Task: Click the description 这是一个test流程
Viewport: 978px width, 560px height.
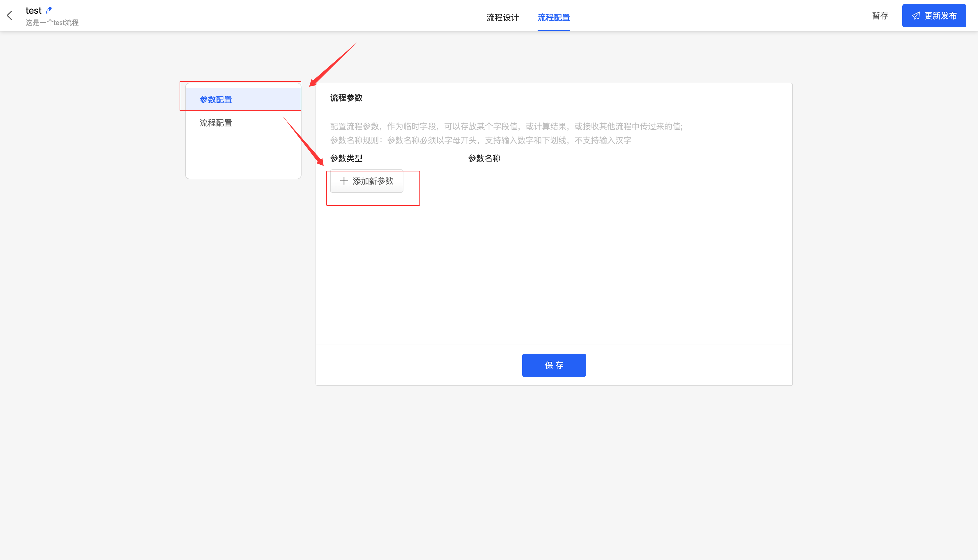Action: click(x=52, y=23)
